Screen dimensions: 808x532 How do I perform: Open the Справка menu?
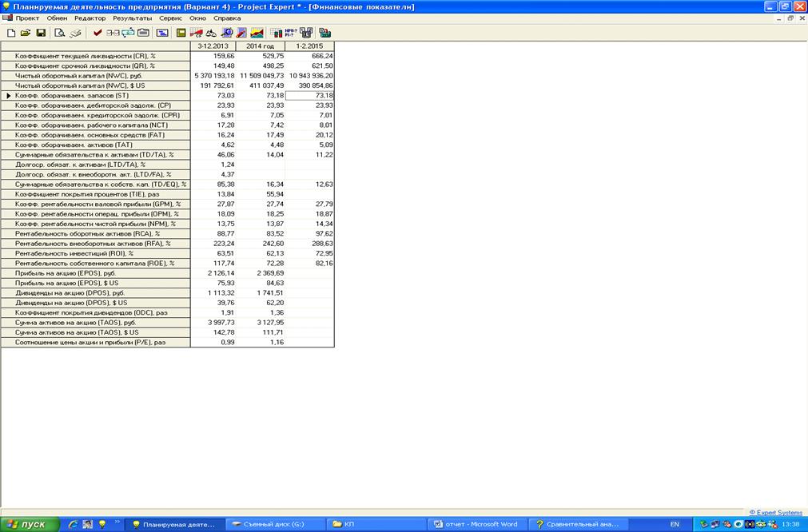coord(227,18)
